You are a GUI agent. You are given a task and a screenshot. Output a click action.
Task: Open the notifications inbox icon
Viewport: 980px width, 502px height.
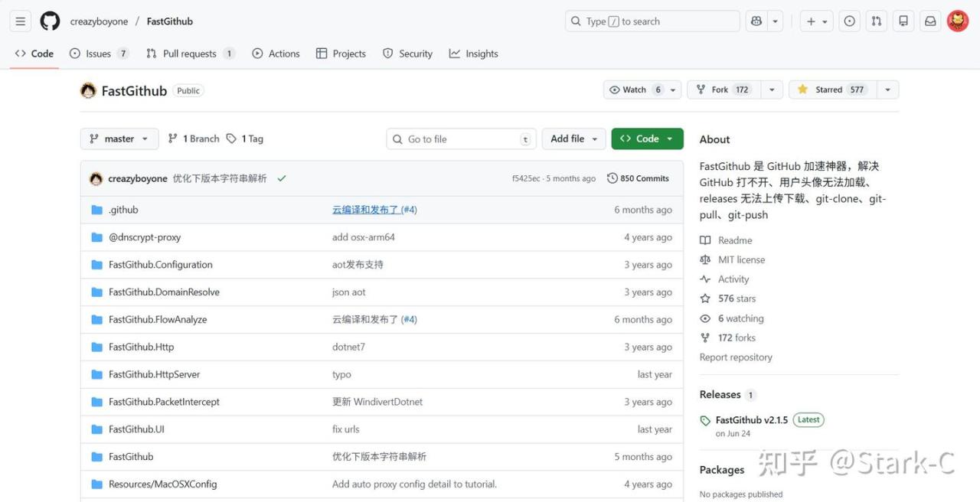[930, 21]
